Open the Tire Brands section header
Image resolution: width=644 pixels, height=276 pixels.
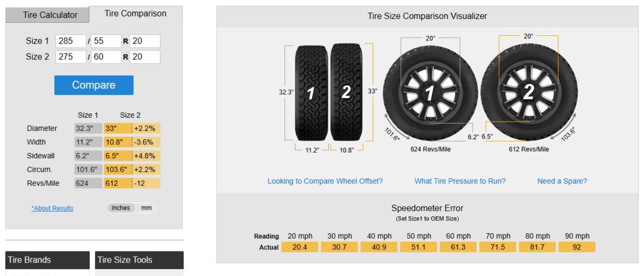click(x=48, y=260)
